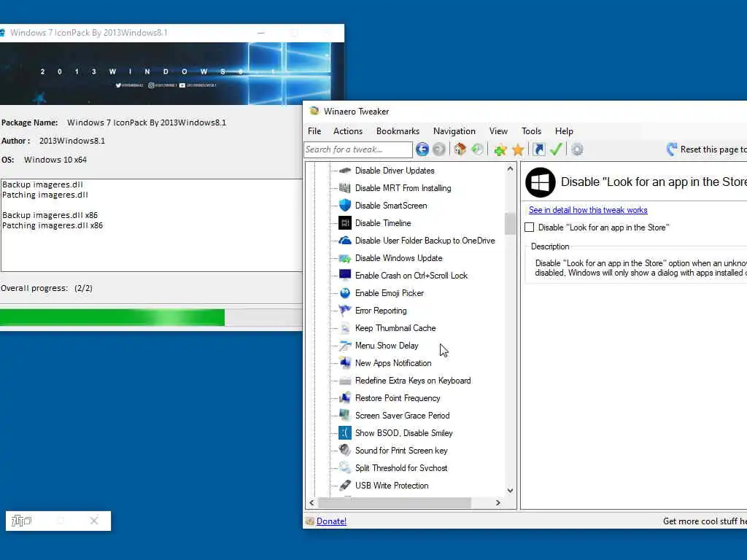Click the IconPack installer banner image
Viewport: 747px width, 560px height.
pos(172,74)
